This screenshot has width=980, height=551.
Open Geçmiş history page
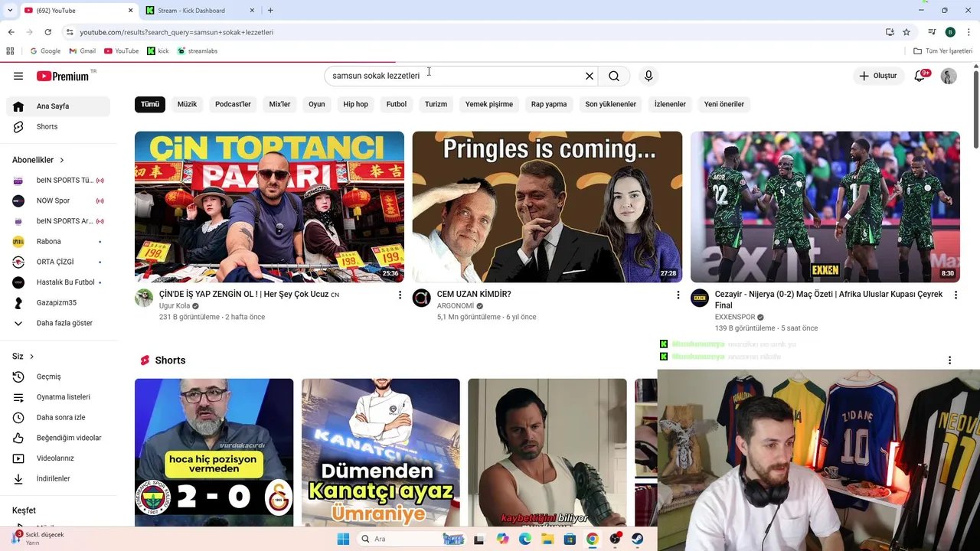pyautogui.click(x=57, y=377)
